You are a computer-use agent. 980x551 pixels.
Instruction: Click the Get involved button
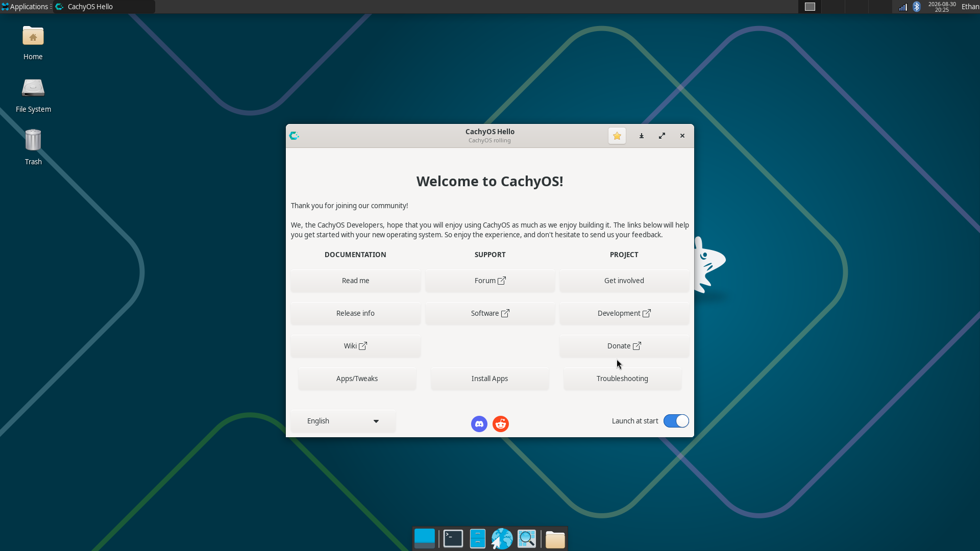click(x=624, y=281)
